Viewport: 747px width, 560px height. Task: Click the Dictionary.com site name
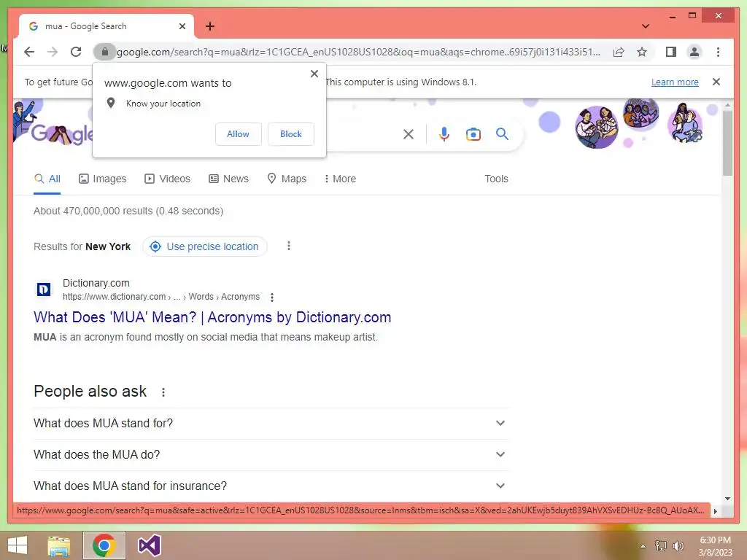pyautogui.click(x=96, y=283)
